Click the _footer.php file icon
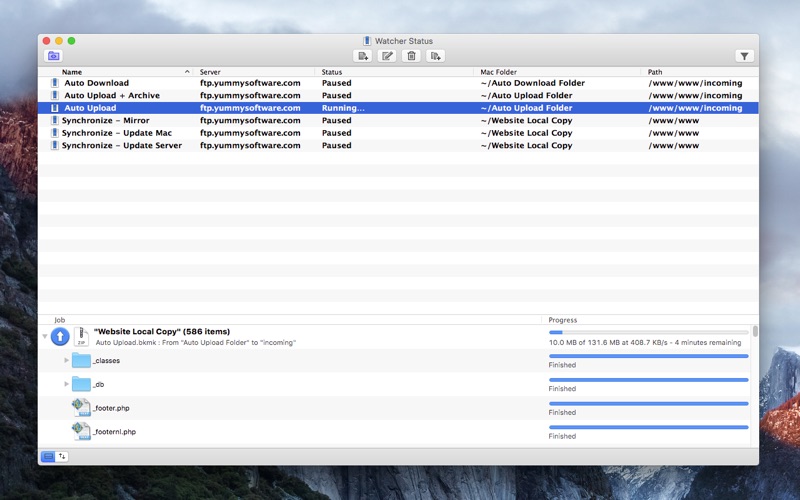This screenshot has width=800, height=500. point(81,408)
